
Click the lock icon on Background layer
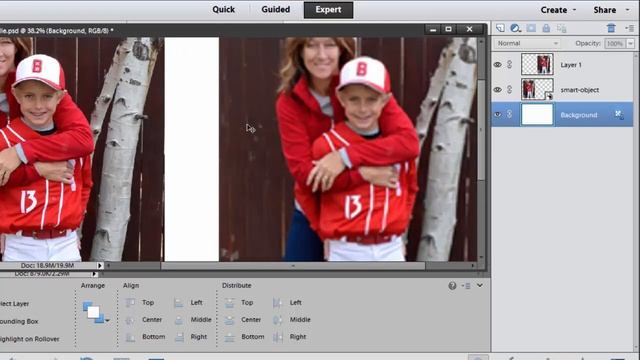pyautogui.click(x=619, y=114)
